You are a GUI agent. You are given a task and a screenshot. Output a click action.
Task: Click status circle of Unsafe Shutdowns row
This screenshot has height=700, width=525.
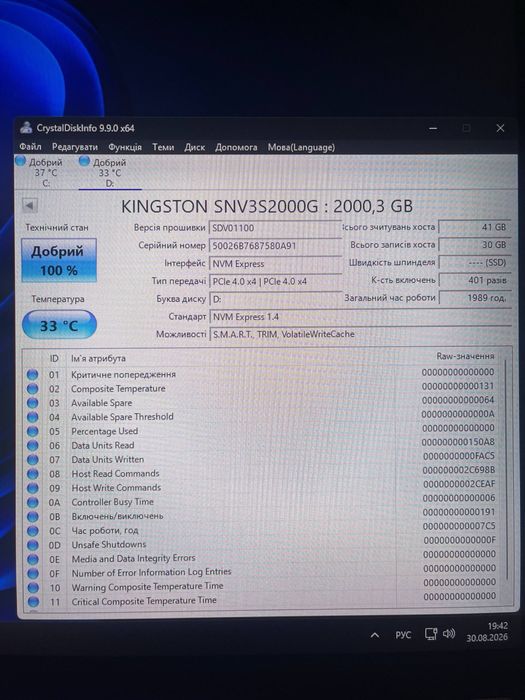33,545
